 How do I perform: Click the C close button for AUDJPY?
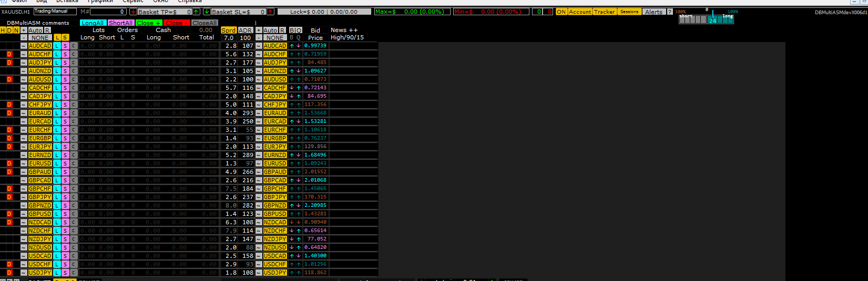(x=74, y=63)
